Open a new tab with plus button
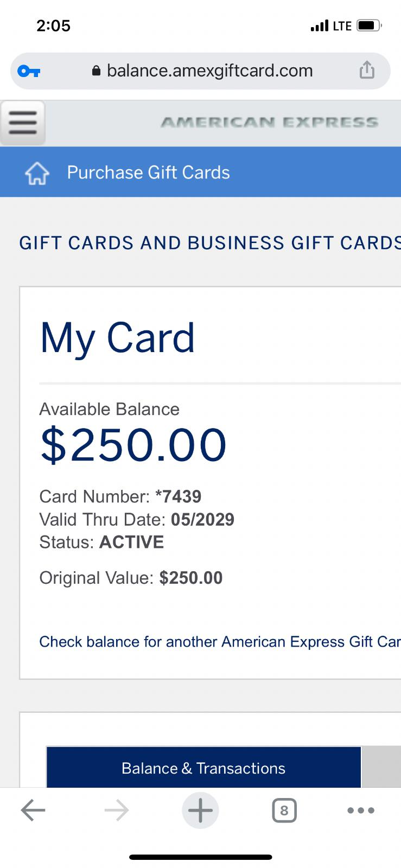 click(x=200, y=810)
